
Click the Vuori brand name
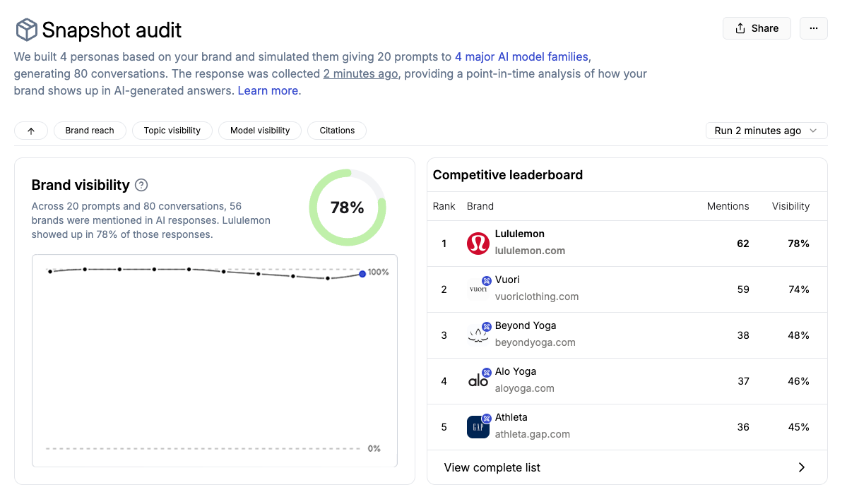(507, 280)
